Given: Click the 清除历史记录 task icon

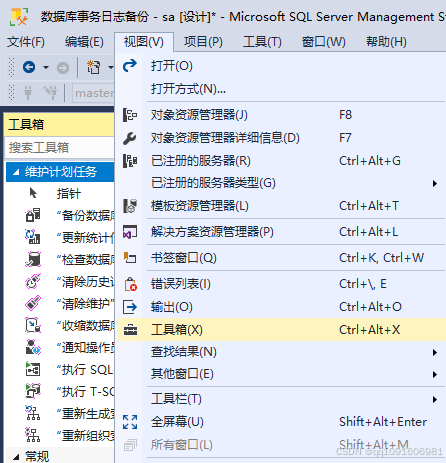Looking at the screenshot, I should coord(33,281).
